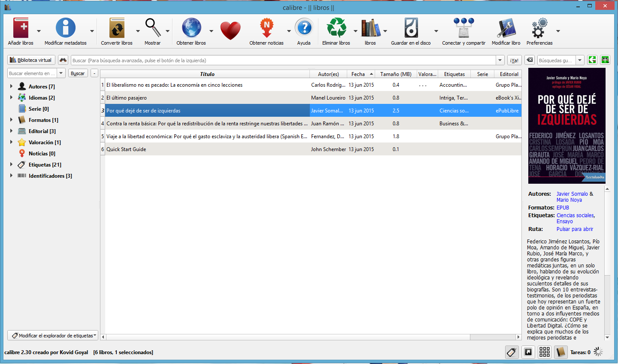The width and height of the screenshot is (618, 364).
Task: Click the Biblioteca virtual button
Action: tap(30, 60)
